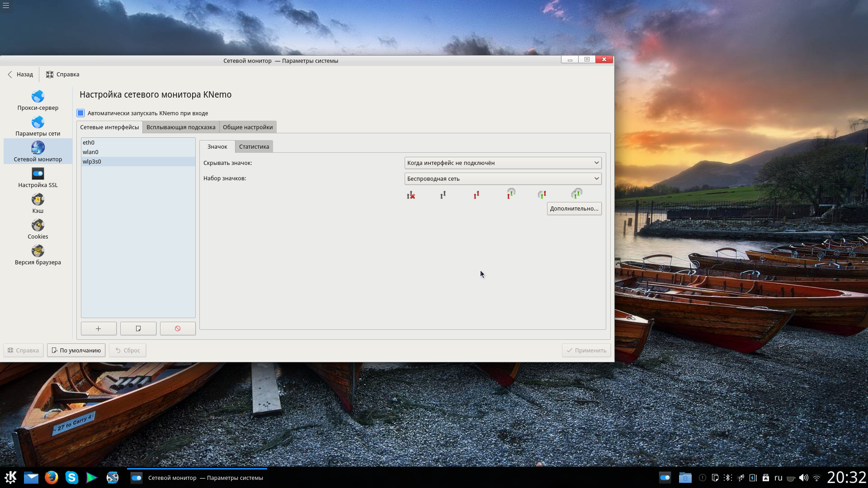This screenshot has width=868, height=488.
Task: Open SSL settings (Настройка SSL) icon
Action: coord(38,174)
